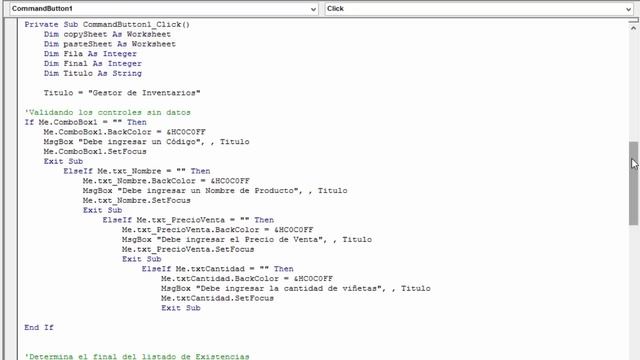Click the line 'If Me.ComboBox1 = "" Then'
The width and height of the screenshot is (640, 360).
point(85,122)
